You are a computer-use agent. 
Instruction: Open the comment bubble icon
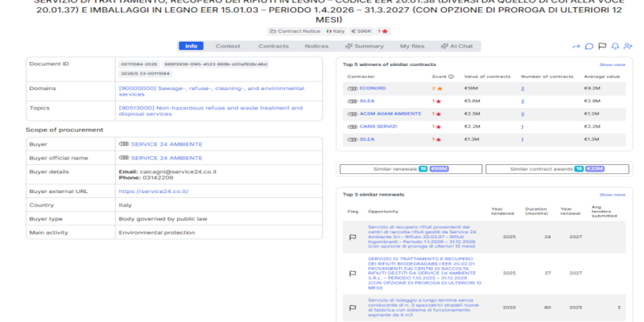pos(589,47)
